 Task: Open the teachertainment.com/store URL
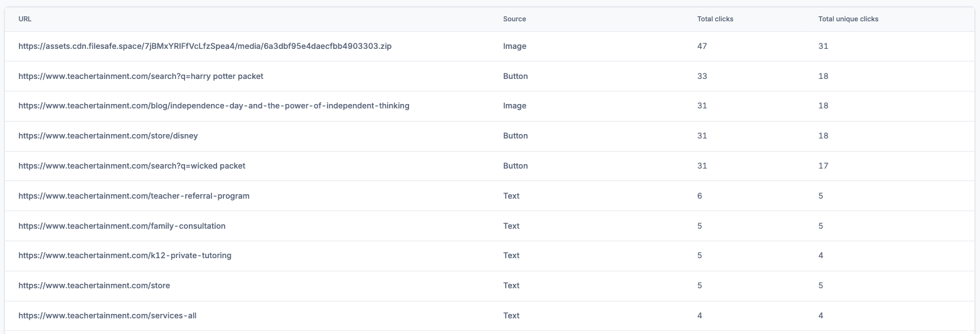[94, 286]
